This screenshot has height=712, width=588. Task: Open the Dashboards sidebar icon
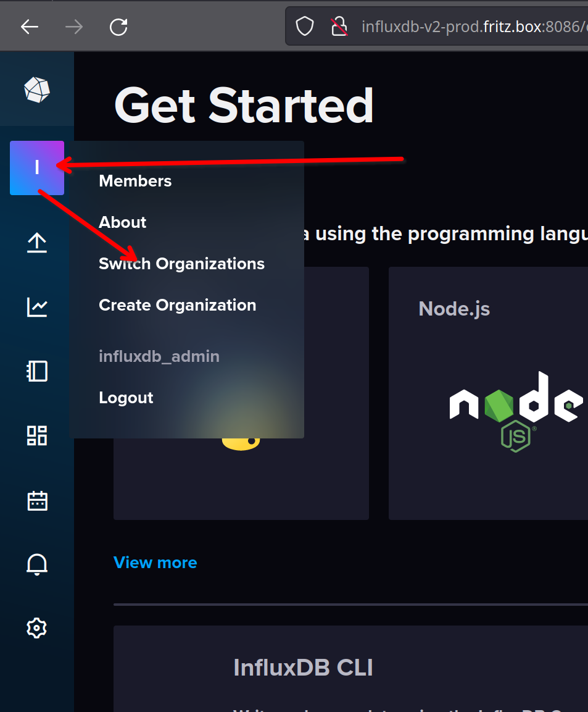point(37,435)
